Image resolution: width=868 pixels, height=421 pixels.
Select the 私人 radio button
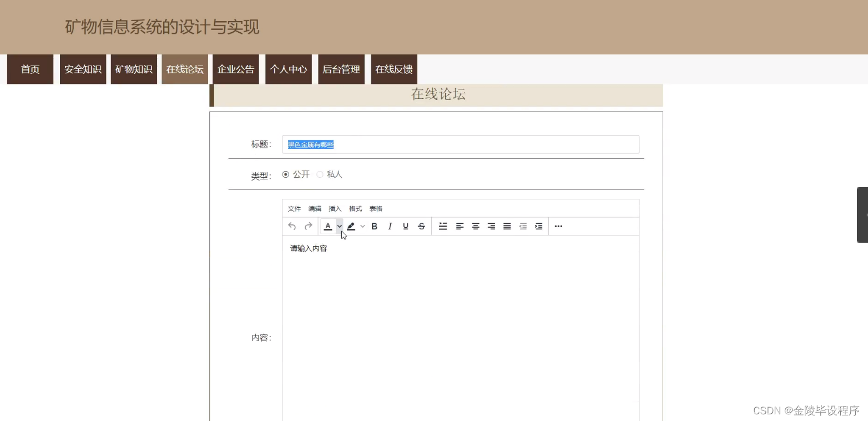pyautogui.click(x=320, y=174)
